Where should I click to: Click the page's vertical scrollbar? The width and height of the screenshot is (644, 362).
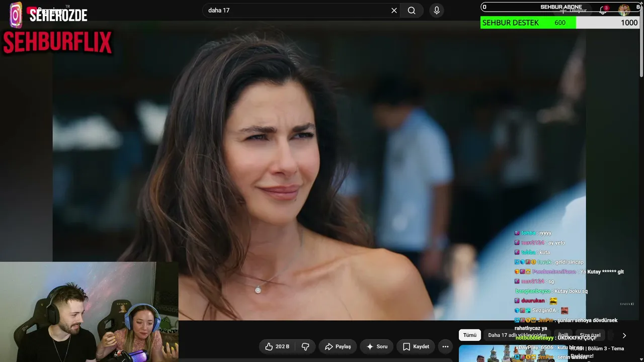(x=641, y=40)
